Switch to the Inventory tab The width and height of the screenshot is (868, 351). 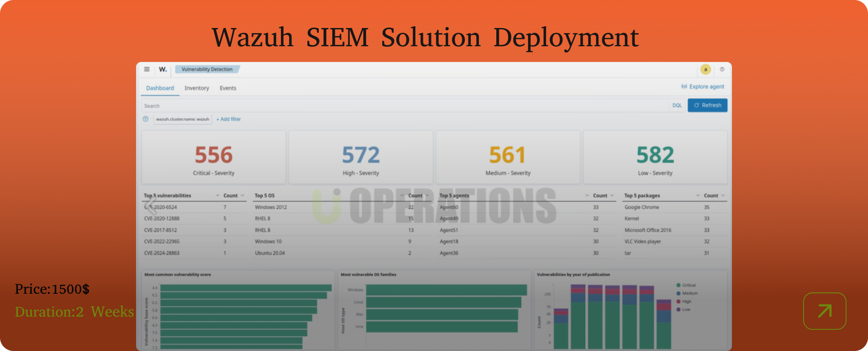(x=197, y=88)
